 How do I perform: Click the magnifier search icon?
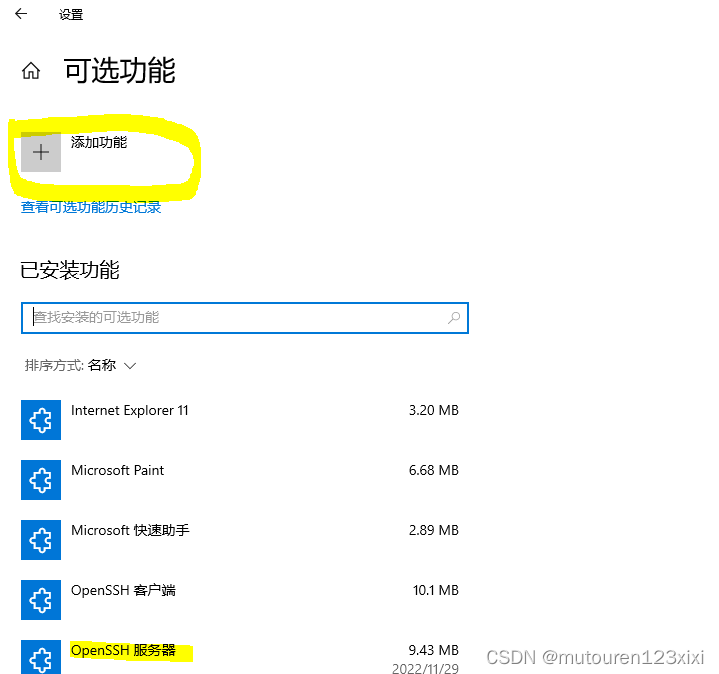pyautogui.click(x=454, y=317)
